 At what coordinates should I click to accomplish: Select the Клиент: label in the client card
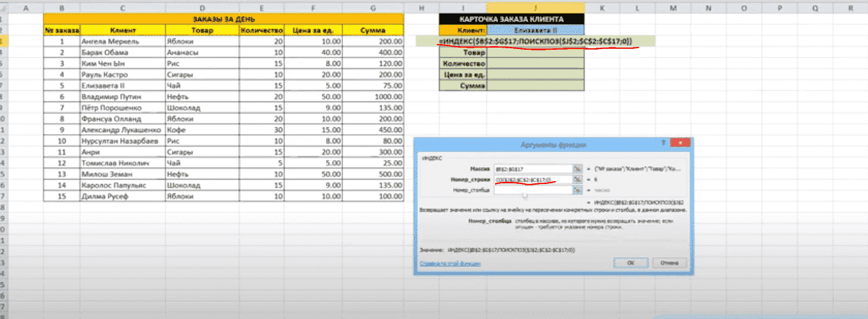tap(463, 31)
